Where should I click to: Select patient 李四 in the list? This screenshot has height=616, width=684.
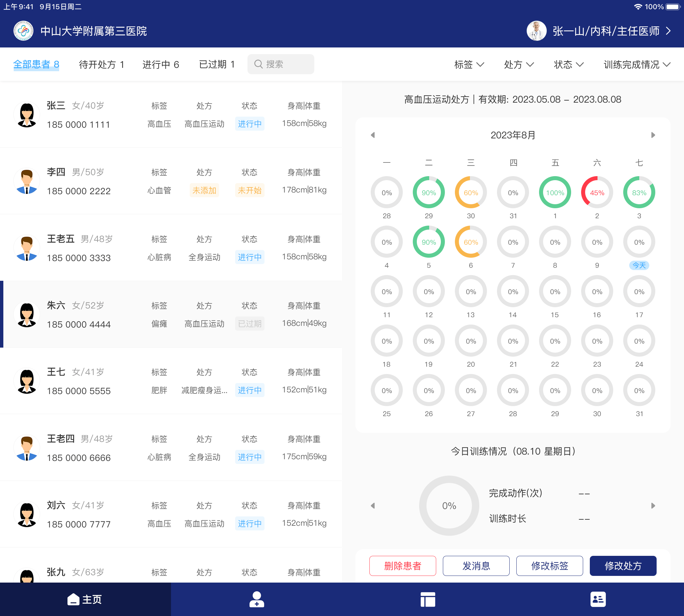click(x=171, y=181)
